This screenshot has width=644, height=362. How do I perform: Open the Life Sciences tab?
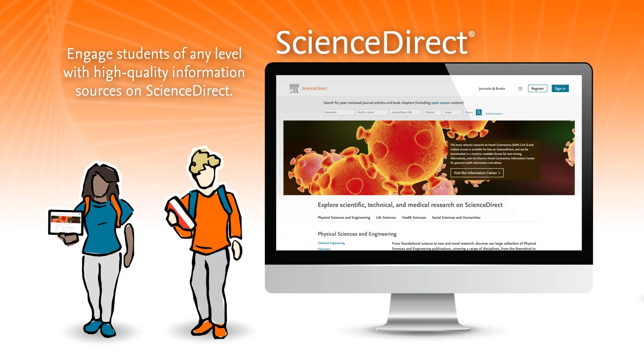(x=386, y=218)
